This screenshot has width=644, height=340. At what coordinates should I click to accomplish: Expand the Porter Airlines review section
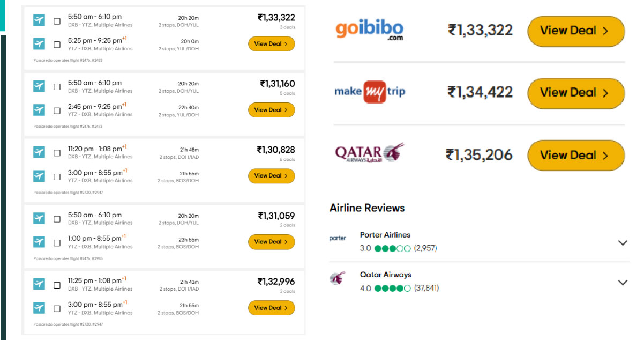[623, 242]
